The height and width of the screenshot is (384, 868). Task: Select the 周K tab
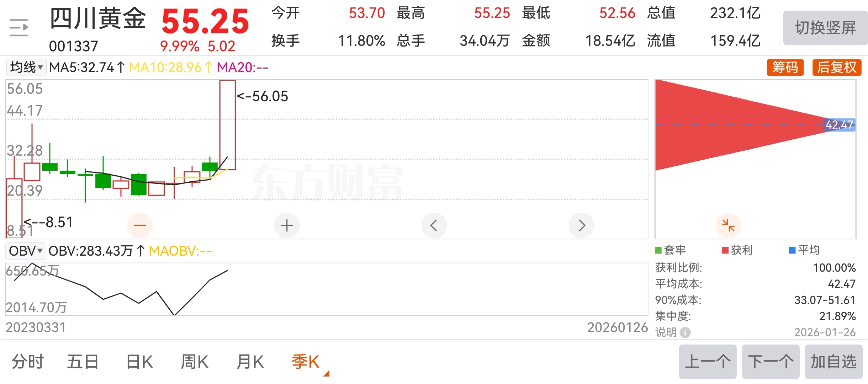(x=195, y=362)
